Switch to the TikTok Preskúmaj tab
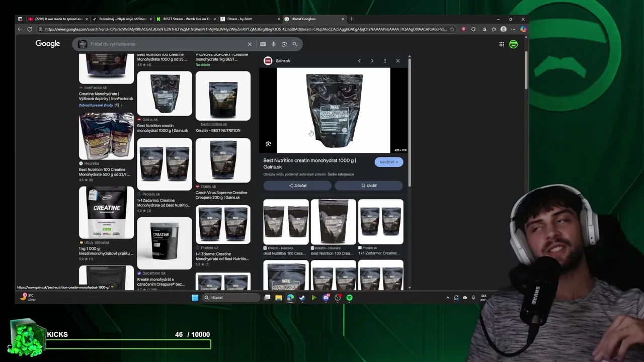The image size is (644, 362). (x=122, y=19)
